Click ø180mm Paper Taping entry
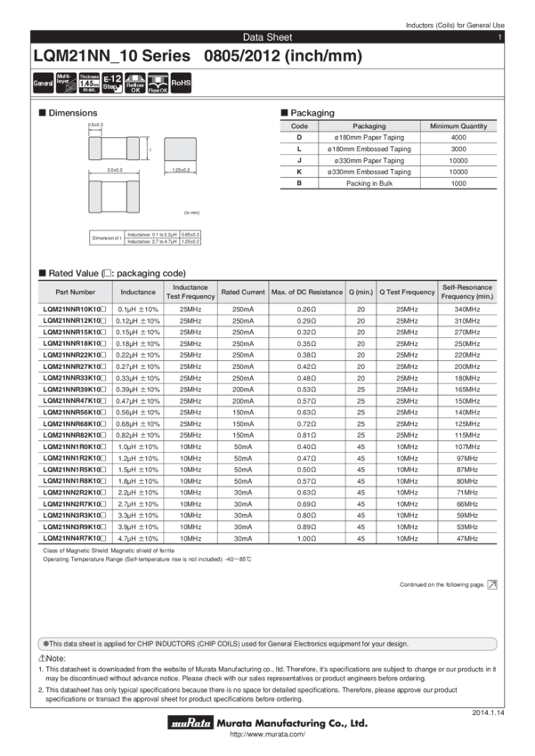535x756 pixels. pyautogui.click(x=369, y=137)
